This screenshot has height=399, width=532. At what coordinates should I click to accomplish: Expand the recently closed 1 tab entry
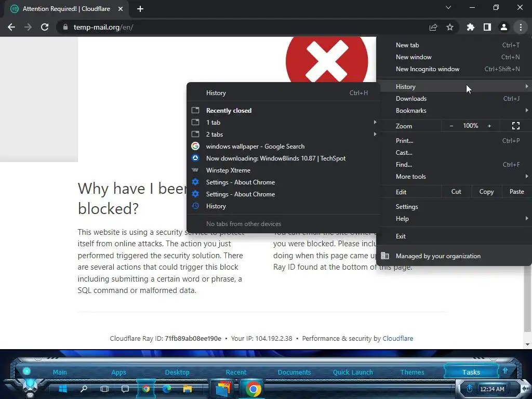pos(283,123)
